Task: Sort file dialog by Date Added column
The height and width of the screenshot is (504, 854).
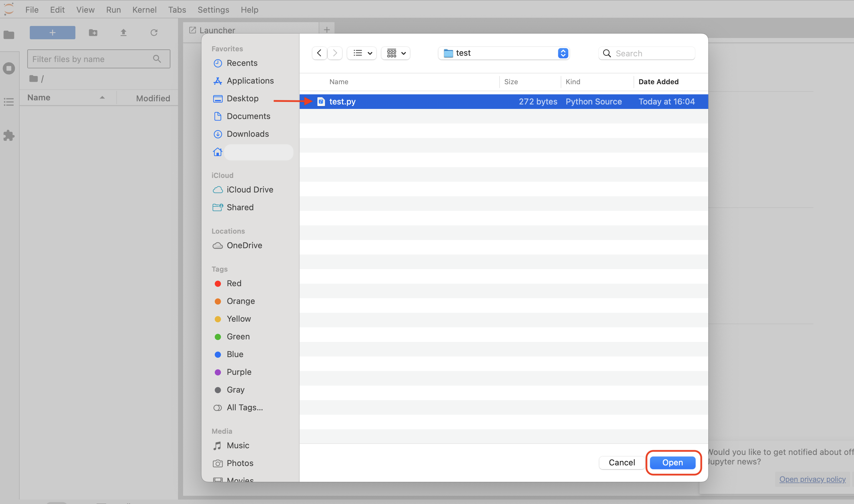Action: (658, 82)
